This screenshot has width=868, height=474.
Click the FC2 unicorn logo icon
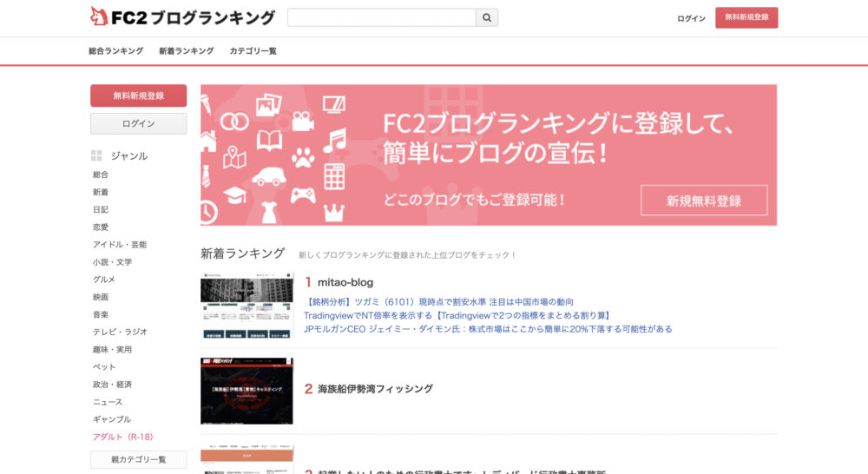tap(99, 16)
